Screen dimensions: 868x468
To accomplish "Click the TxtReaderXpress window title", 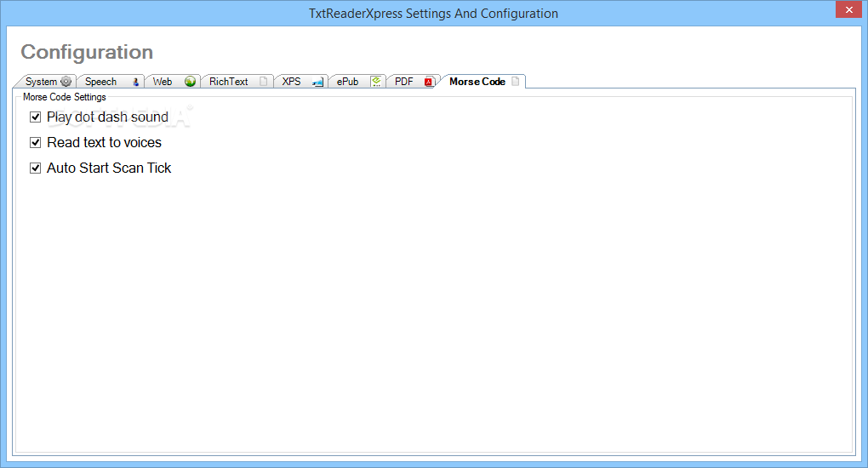I will (x=433, y=14).
